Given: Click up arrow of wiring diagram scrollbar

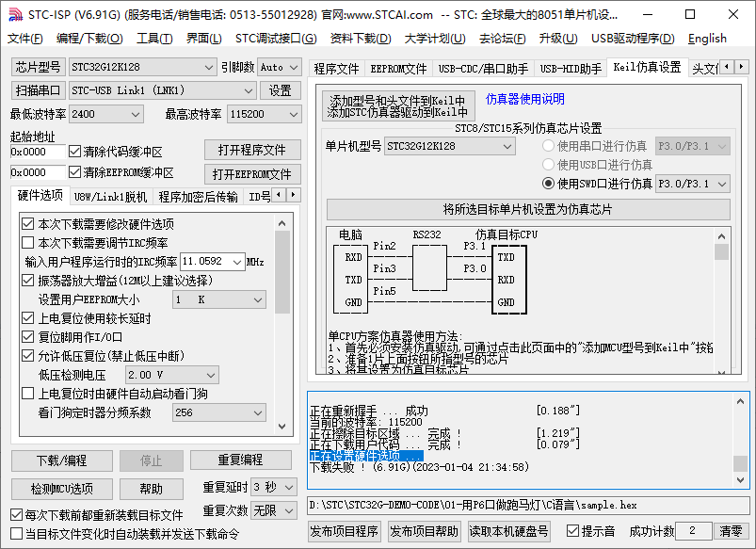Looking at the screenshot, I should coord(721,236).
